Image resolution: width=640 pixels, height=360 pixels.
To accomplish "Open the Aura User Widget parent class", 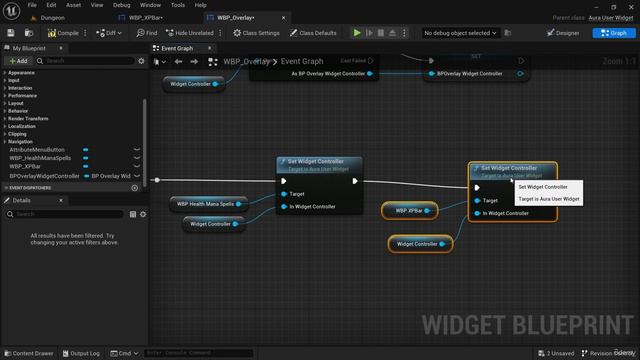I will 611,18.
